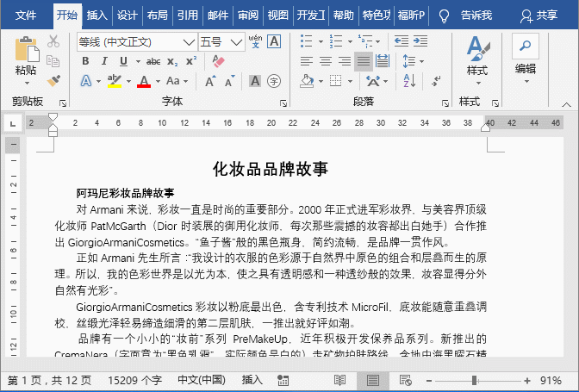The image size is (579, 392).
Task: Activate the Format Painter brush
Action: point(53,81)
